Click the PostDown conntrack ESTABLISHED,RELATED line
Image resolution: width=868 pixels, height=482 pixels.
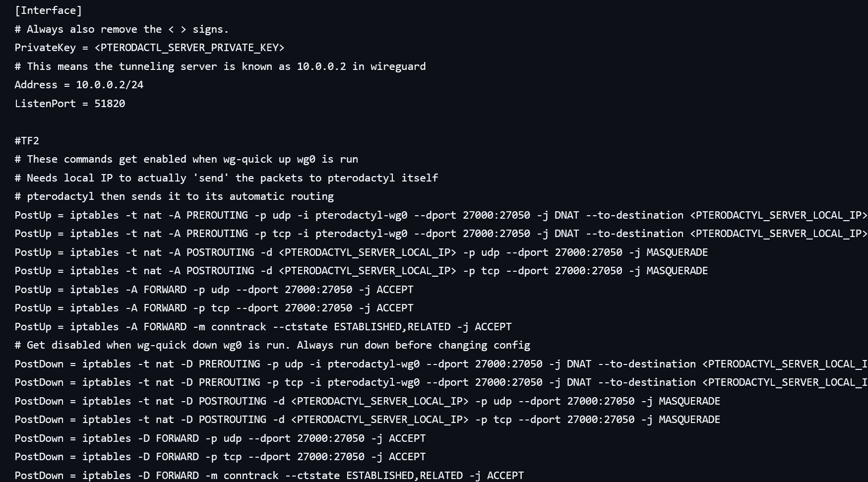tap(269, 476)
